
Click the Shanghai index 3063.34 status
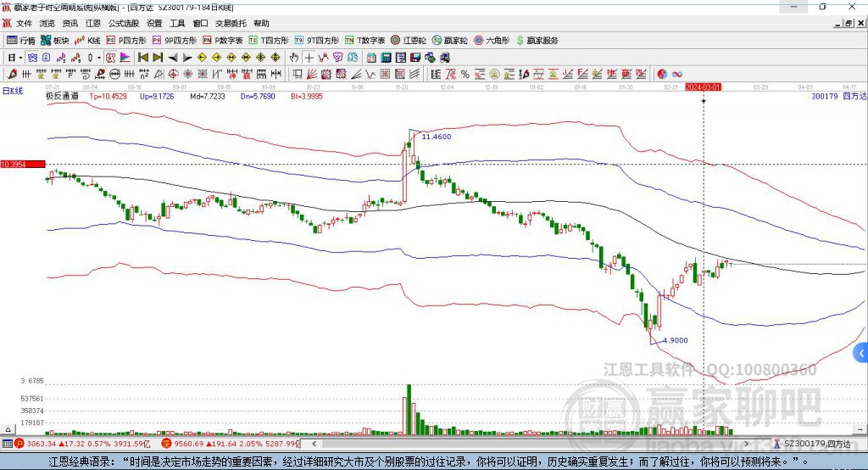[83, 444]
